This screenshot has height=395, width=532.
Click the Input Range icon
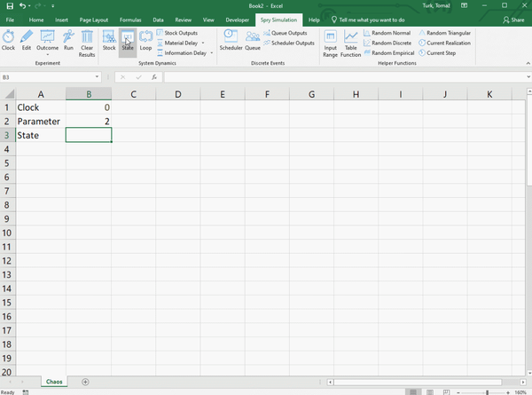330,43
